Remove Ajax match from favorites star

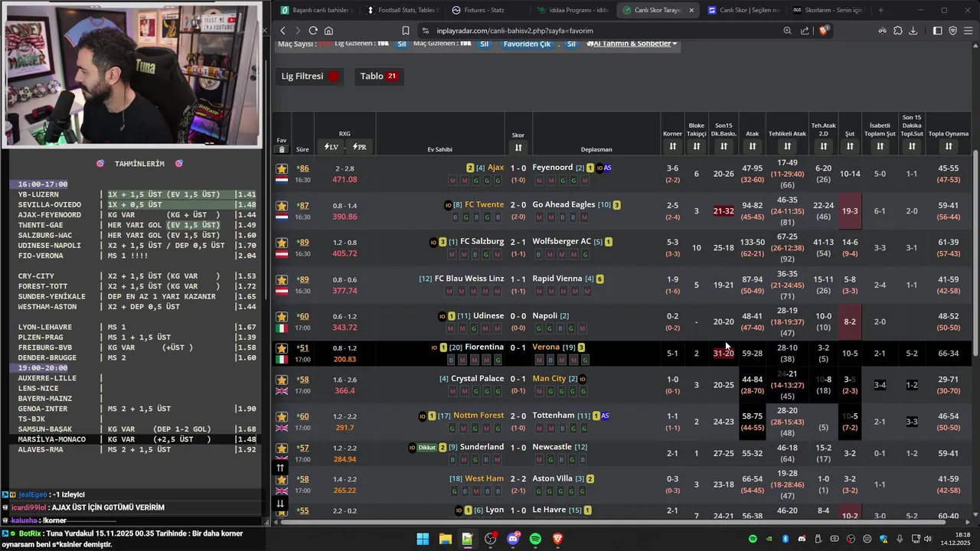[x=282, y=168]
